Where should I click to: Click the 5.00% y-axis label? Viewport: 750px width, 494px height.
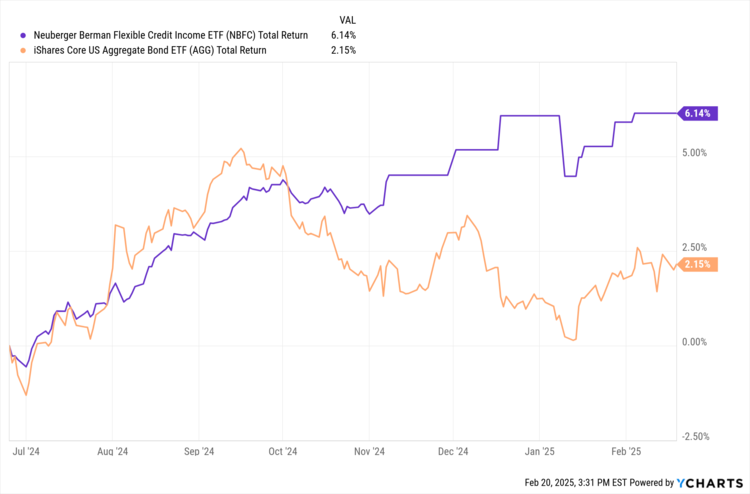tap(694, 154)
